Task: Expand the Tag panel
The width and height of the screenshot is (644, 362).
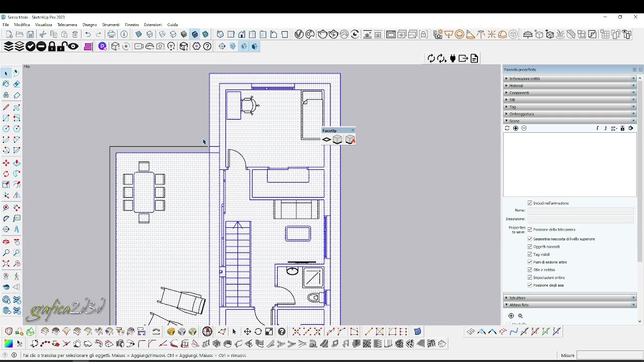Action: [570, 107]
